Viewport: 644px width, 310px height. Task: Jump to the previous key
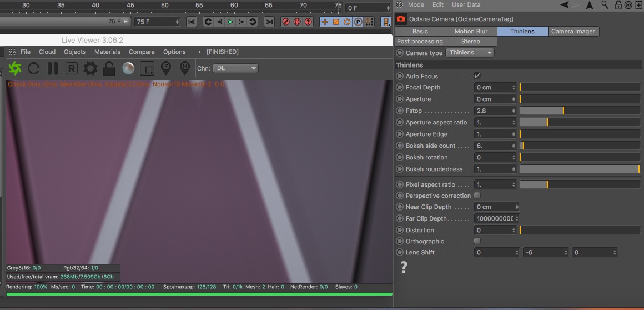coord(208,22)
